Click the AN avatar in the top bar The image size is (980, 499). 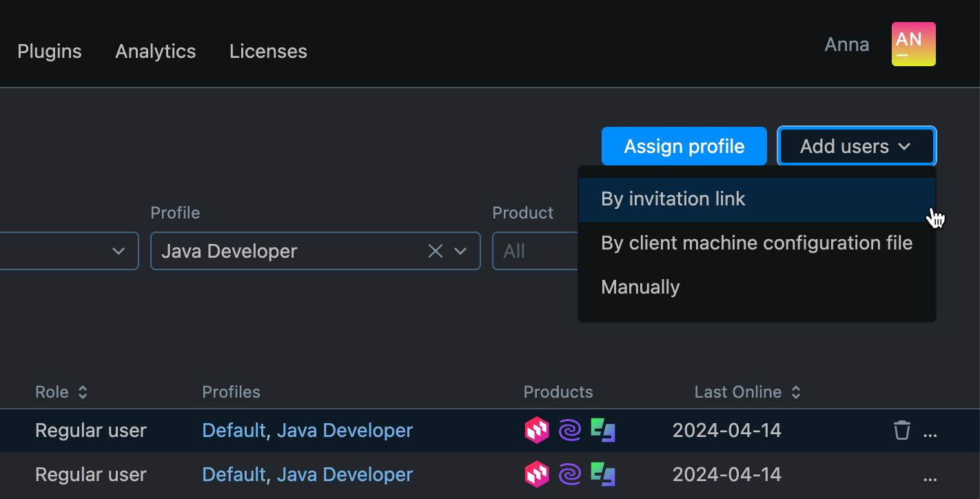914,43
